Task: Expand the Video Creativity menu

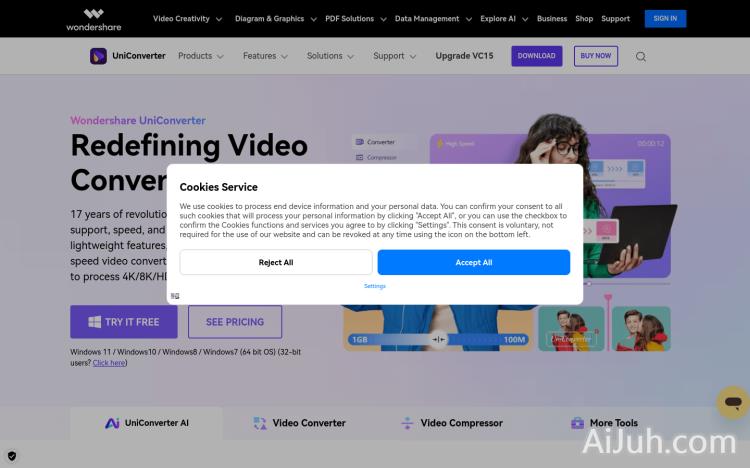Action: click(x=188, y=18)
